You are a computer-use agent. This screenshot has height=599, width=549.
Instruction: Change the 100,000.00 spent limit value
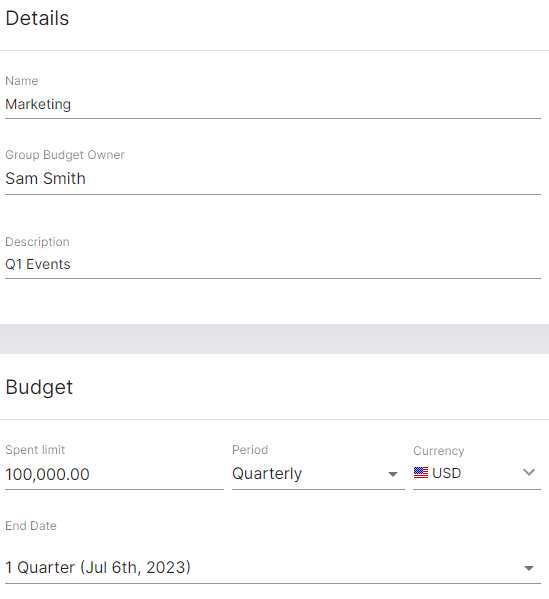pyautogui.click(x=114, y=475)
